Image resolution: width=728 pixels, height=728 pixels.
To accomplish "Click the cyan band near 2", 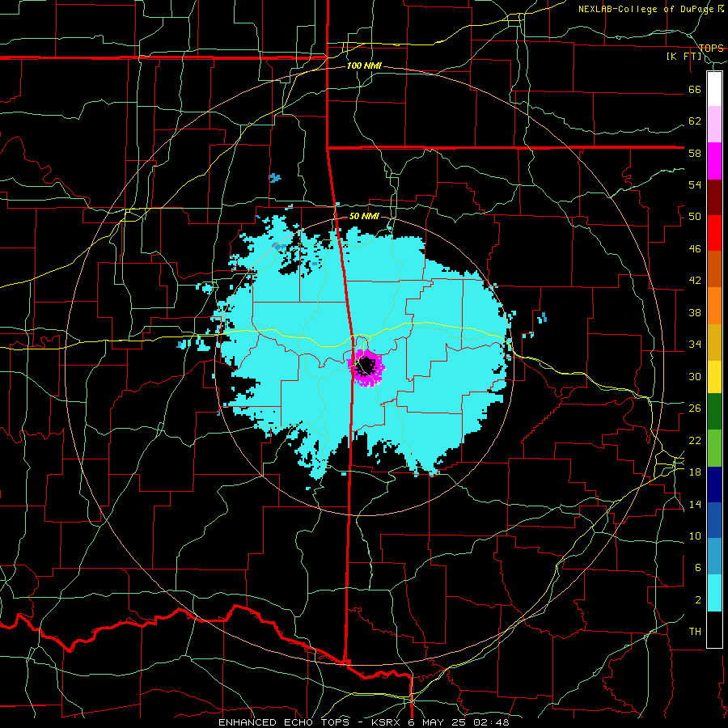I will (714, 593).
